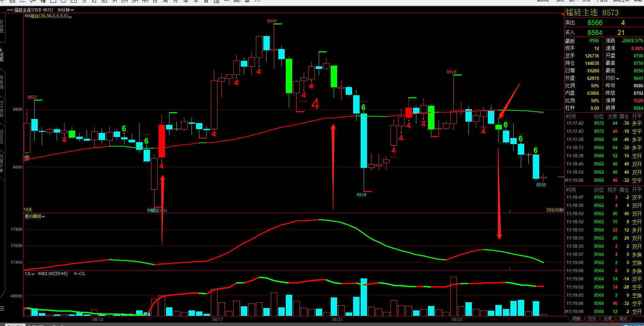644x326 pixels.
Task: Click the 8832 price label on chart
Action: pos(32,97)
